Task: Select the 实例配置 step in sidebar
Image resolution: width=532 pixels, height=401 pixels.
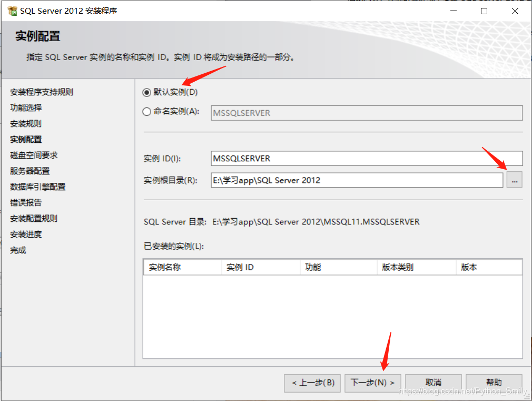Action: [26, 140]
